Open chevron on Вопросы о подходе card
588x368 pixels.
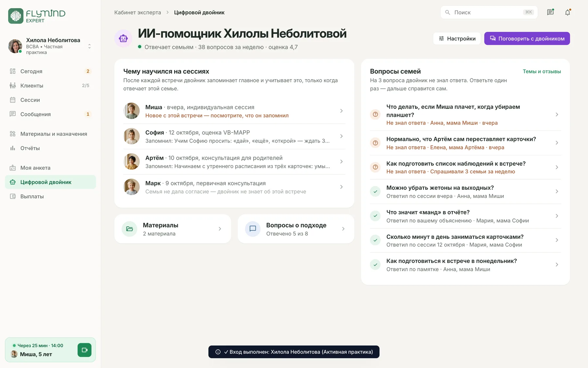343,229
